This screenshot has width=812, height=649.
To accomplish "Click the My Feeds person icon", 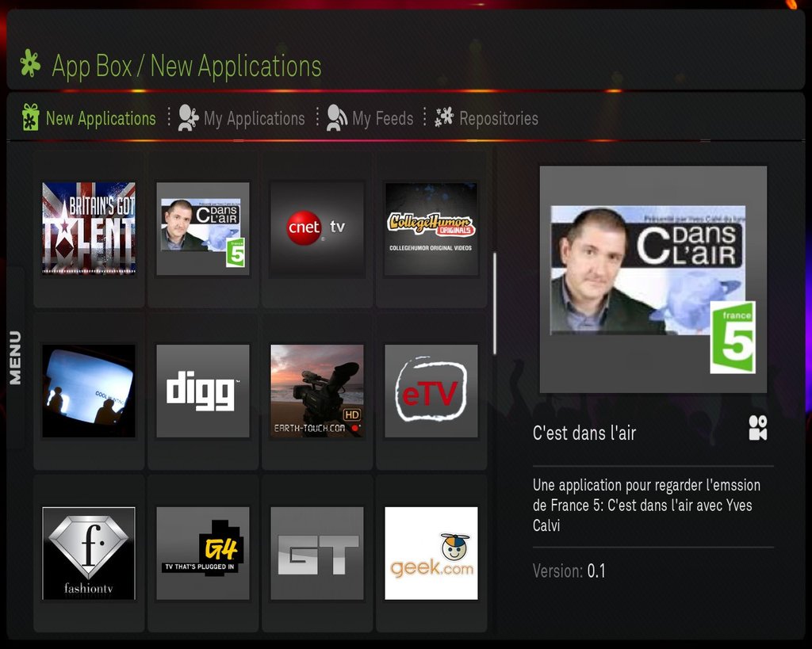I will 336,117.
